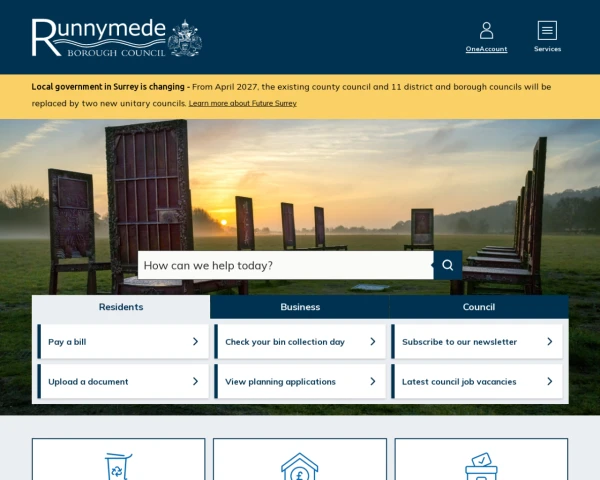Click the ballot box icon card
Viewport: 600px width, 480px height.
point(481,465)
